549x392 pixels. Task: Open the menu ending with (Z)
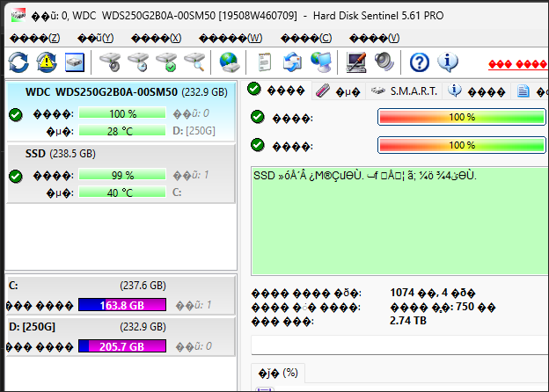pyautogui.click(x=34, y=38)
